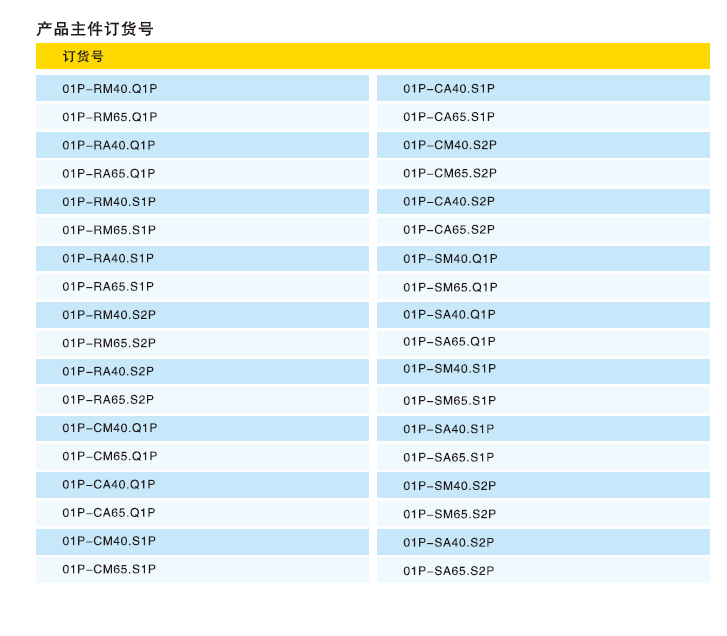Click order number 01P-RA65.S2P
The width and height of the screenshot is (727, 636).
[x=108, y=400]
